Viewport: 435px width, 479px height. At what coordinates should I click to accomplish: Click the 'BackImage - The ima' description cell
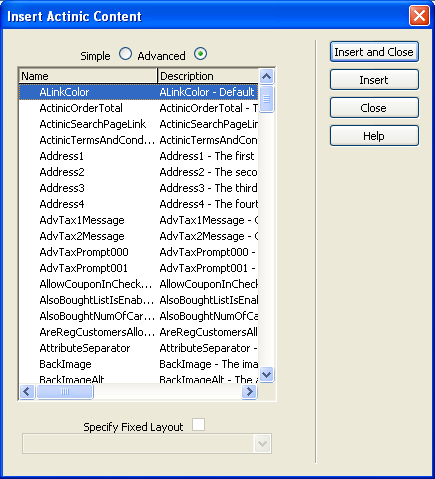pos(209,364)
